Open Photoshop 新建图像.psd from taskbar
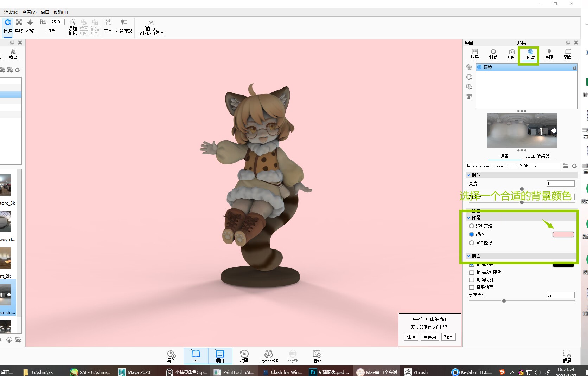Image resolution: width=588 pixels, height=376 pixels. pos(330,372)
